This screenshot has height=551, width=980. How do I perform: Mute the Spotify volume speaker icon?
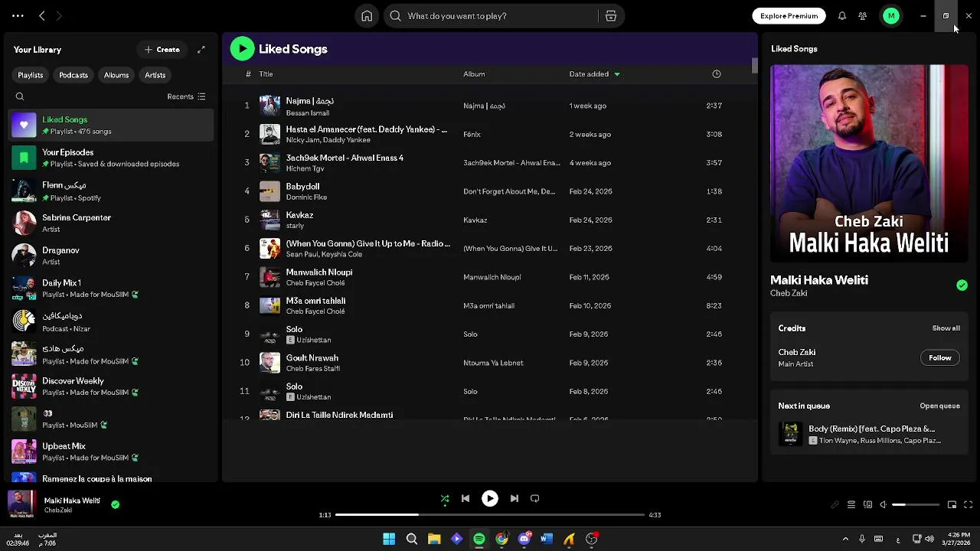pyautogui.click(x=883, y=505)
